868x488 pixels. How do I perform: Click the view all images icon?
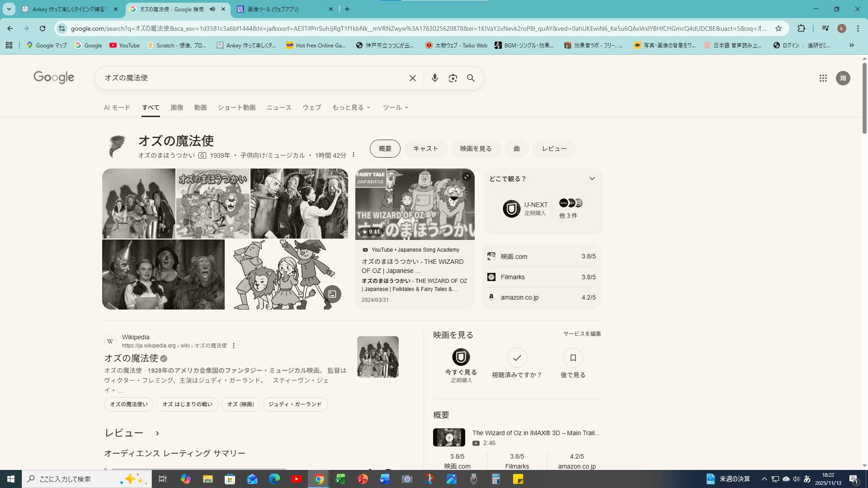click(x=332, y=294)
